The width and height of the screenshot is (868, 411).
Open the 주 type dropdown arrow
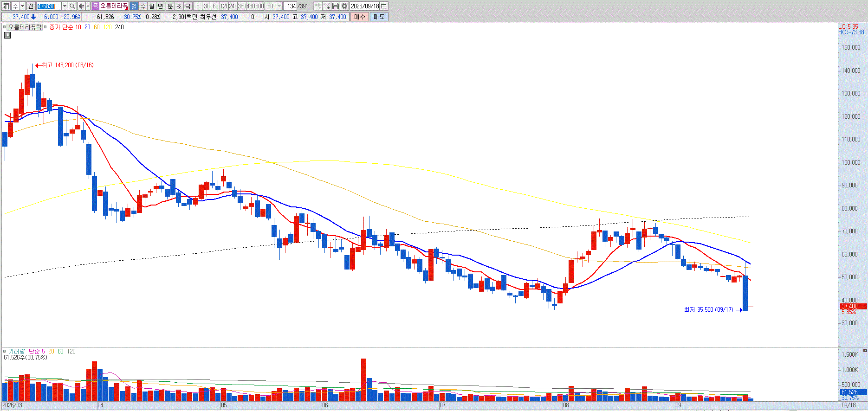coord(22,6)
